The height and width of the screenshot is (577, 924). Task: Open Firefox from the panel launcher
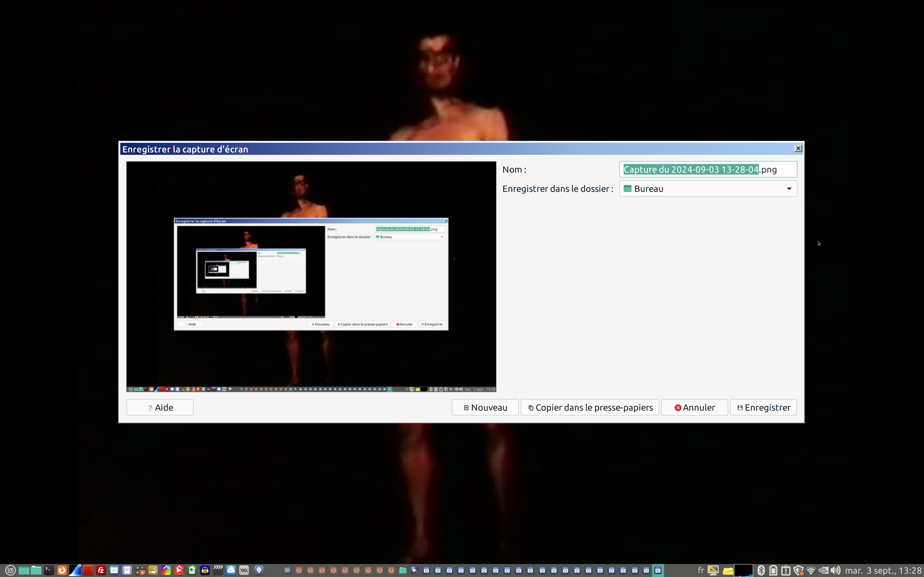point(62,570)
